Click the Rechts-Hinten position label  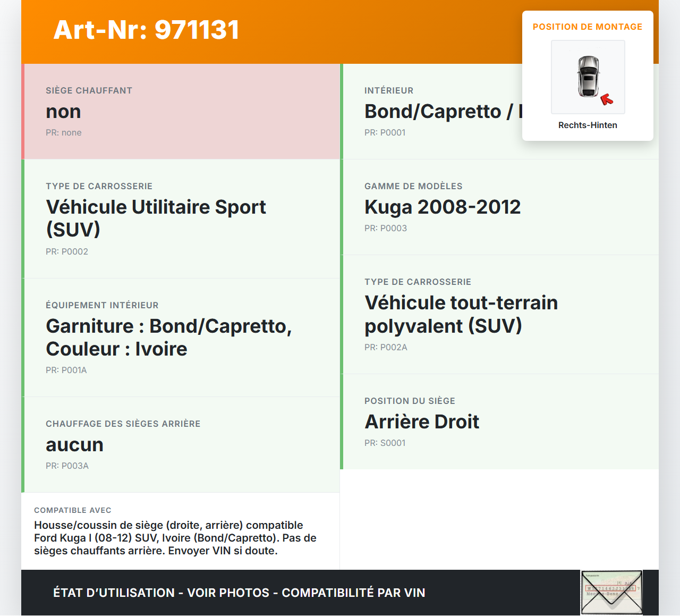click(588, 125)
